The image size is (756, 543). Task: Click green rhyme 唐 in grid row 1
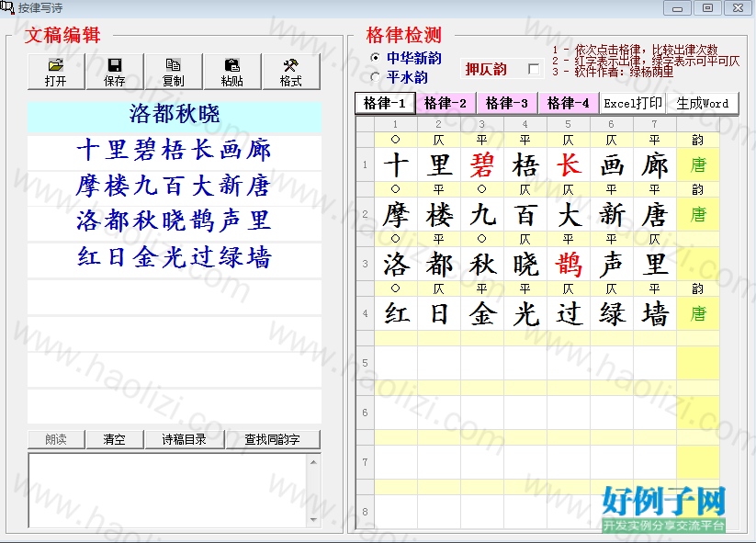click(698, 165)
